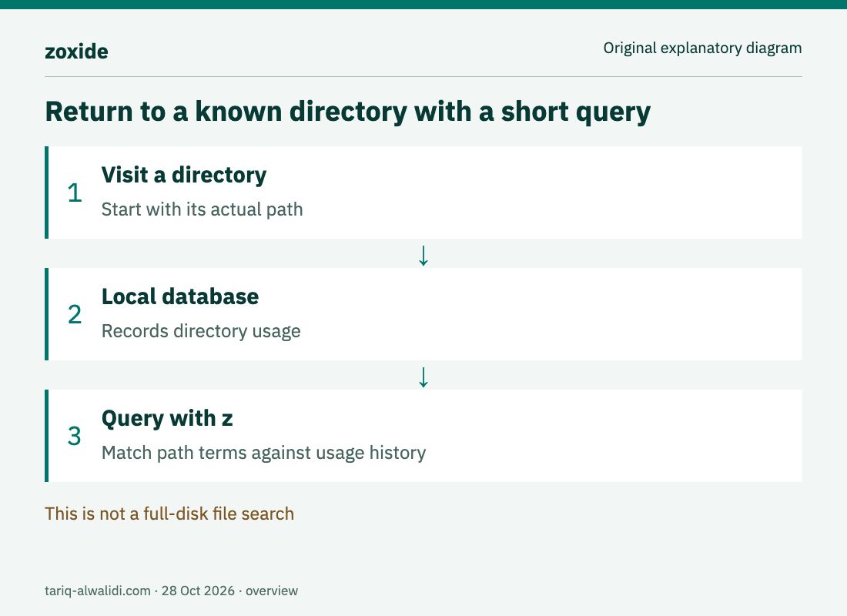Click 'Records directory usage' text
The width and height of the screenshot is (847, 616).
(x=201, y=331)
